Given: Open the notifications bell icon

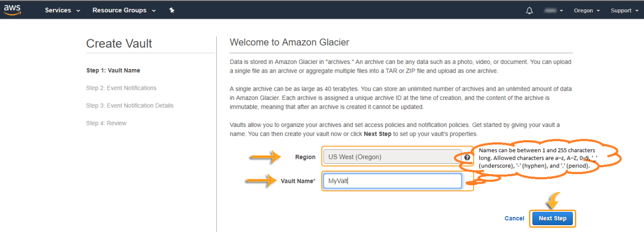Looking at the screenshot, I should coord(529,10).
